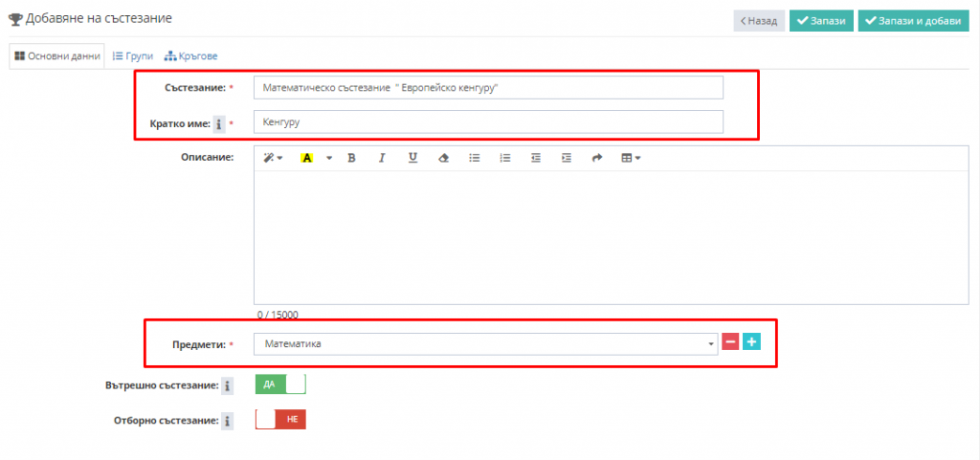Image resolution: width=980 pixels, height=460 pixels.
Task: Open the magic wand style dropdown
Action: [x=274, y=159]
